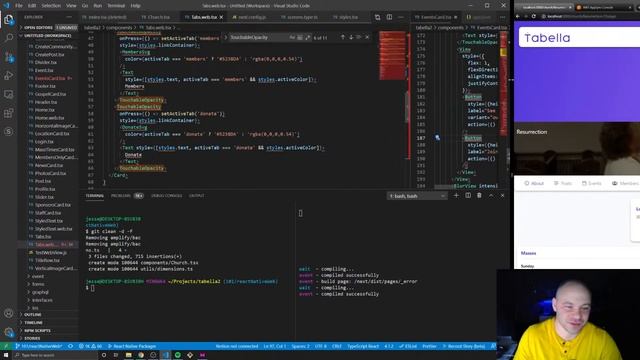The width and height of the screenshot is (640, 360).
Task: Open the Extensions view
Action: click(9, 113)
